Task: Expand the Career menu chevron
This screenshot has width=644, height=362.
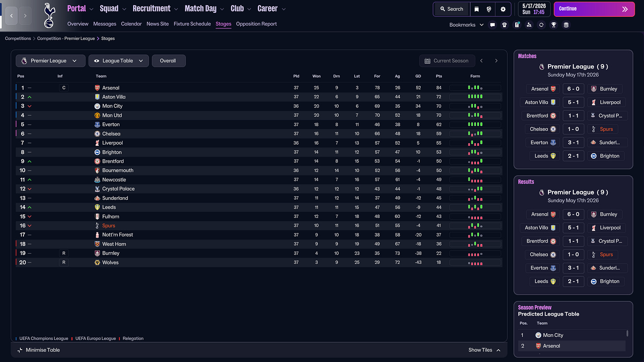Action: coord(284,9)
